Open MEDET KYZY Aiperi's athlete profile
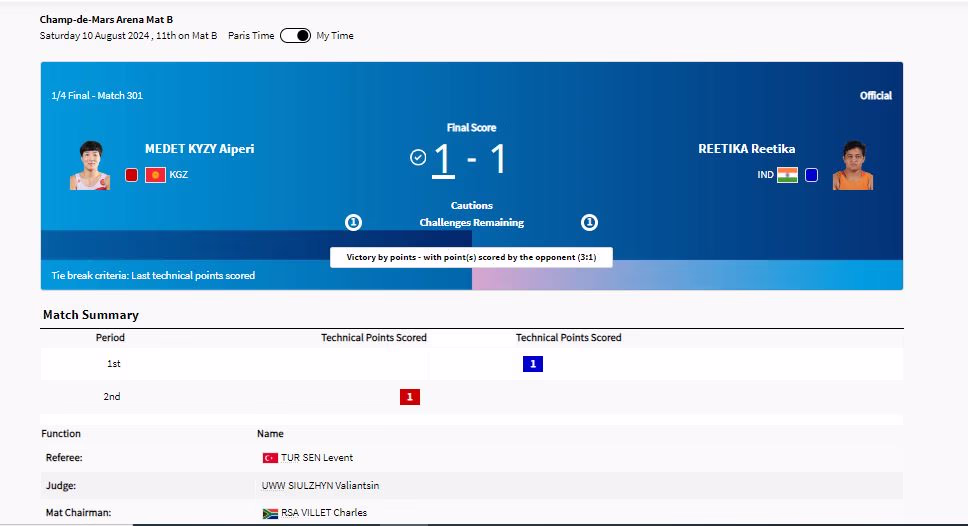Screen dimensions: 968x526 point(199,149)
